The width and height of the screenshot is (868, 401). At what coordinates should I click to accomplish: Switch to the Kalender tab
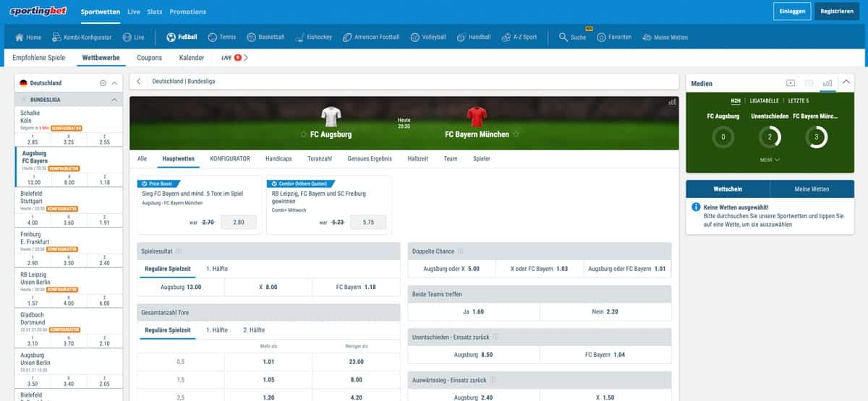192,58
